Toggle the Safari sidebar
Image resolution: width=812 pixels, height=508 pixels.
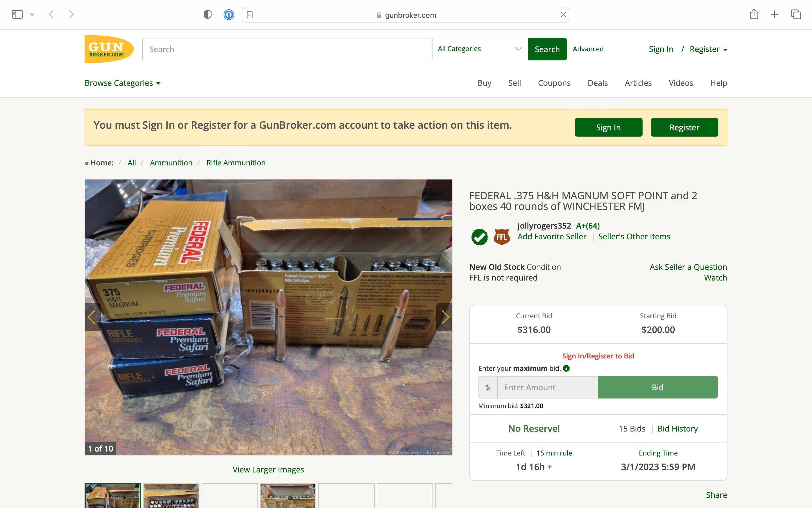[x=17, y=14]
